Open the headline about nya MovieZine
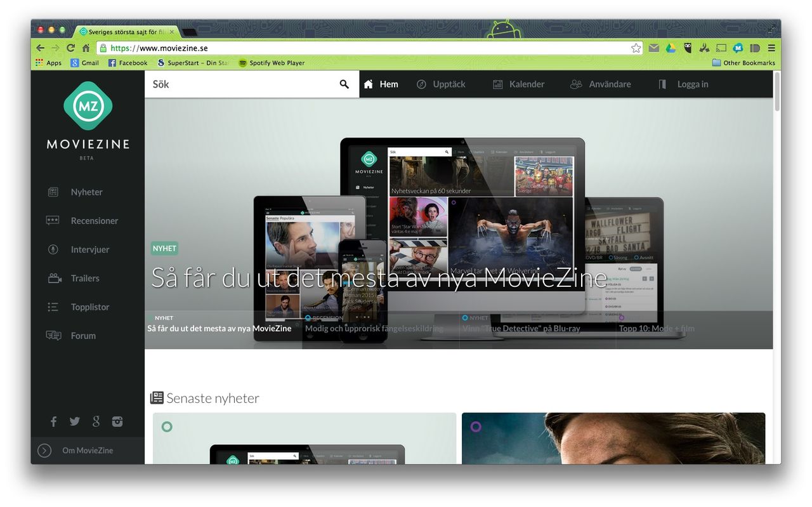812x507 pixels. click(x=379, y=278)
